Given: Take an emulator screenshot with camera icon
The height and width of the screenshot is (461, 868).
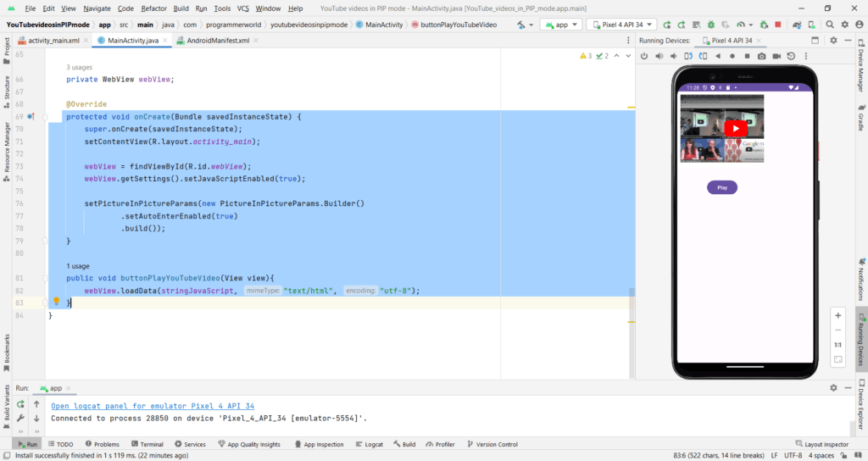Looking at the screenshot, I should (762, 56).
